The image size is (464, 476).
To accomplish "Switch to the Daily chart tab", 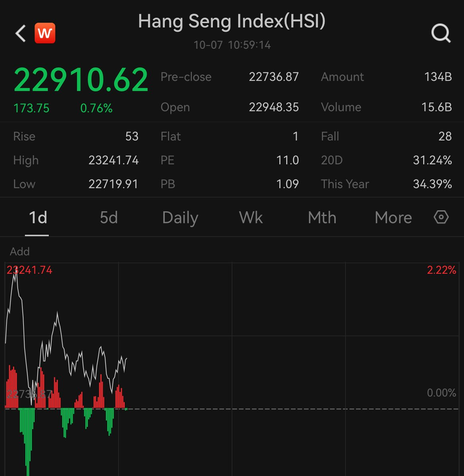I will [x=180, y=218].
